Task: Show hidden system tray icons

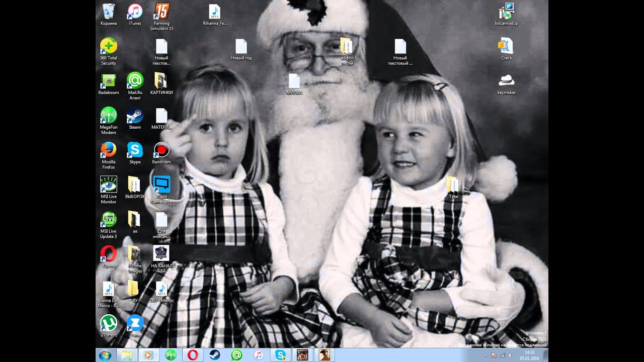Action: click(485, 355)
